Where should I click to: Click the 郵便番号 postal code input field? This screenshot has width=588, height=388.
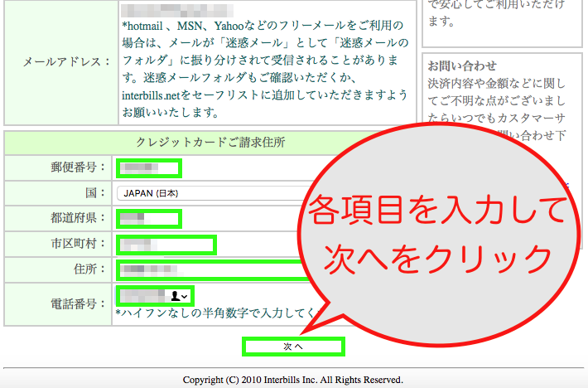(x=148, y=168)
